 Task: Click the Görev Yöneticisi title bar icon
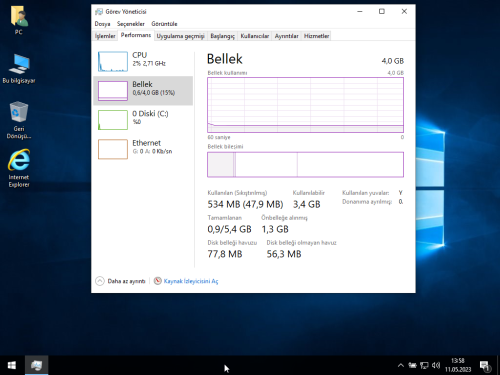click(99, 12)
